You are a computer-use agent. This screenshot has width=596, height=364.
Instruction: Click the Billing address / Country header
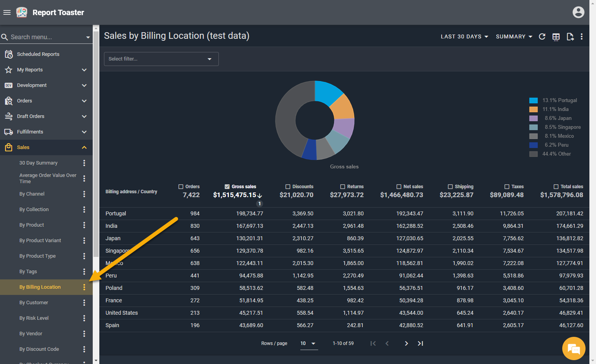click(131, 192)
